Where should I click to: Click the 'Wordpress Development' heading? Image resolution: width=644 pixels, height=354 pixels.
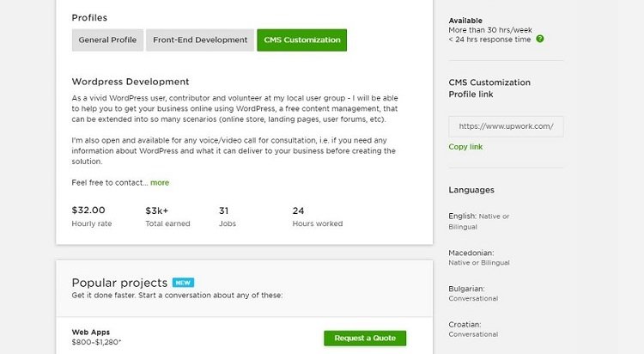131,82
